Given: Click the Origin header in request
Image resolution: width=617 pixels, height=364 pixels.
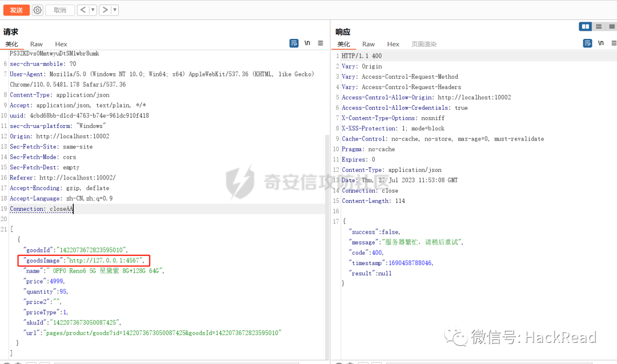Looking at the screenshot, I should 59,136.
